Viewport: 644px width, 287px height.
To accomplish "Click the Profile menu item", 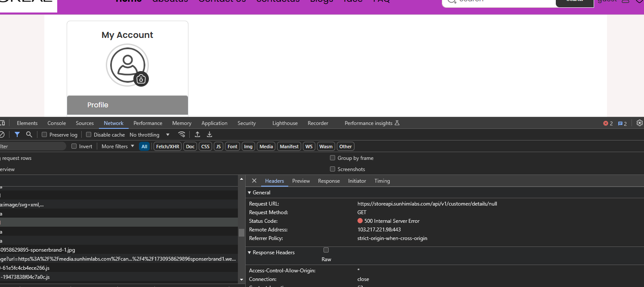I will 127,105.
